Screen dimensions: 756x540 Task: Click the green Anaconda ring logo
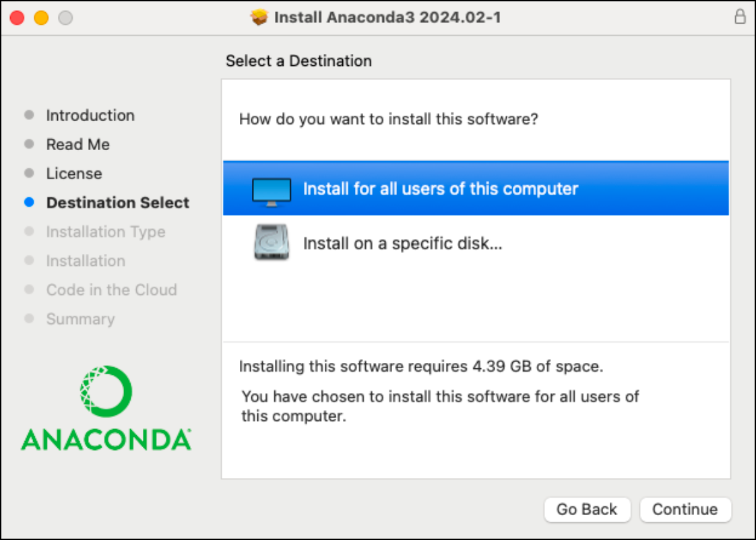[106, 392]
